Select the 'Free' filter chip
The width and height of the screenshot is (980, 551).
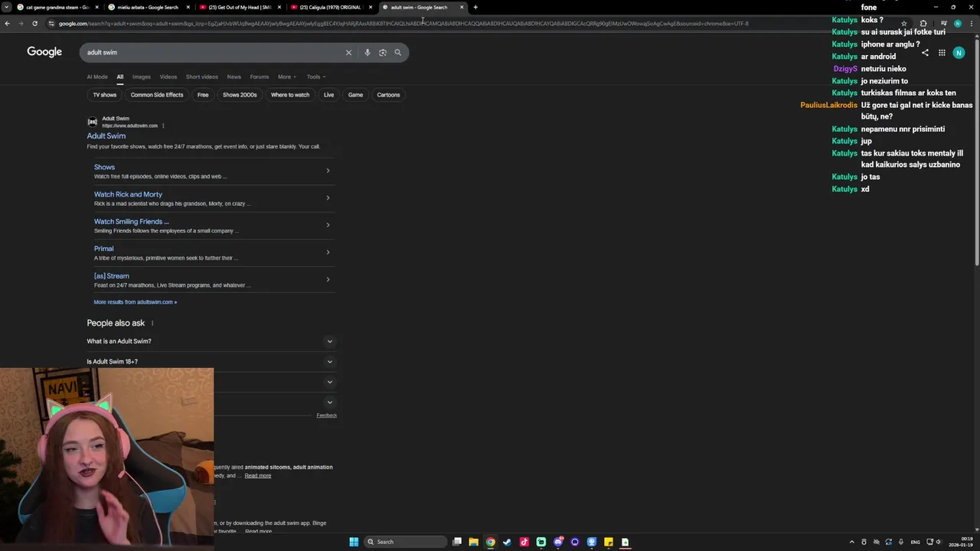click(203, 95)
